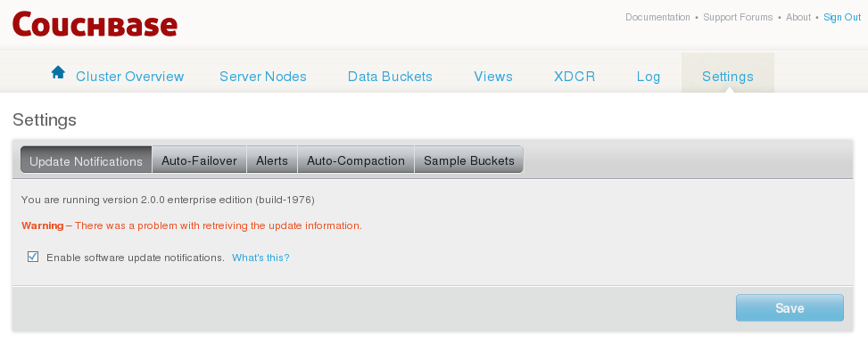Switch to the Auto-Failover tab

pyautogui.click(x=199, y=160)
